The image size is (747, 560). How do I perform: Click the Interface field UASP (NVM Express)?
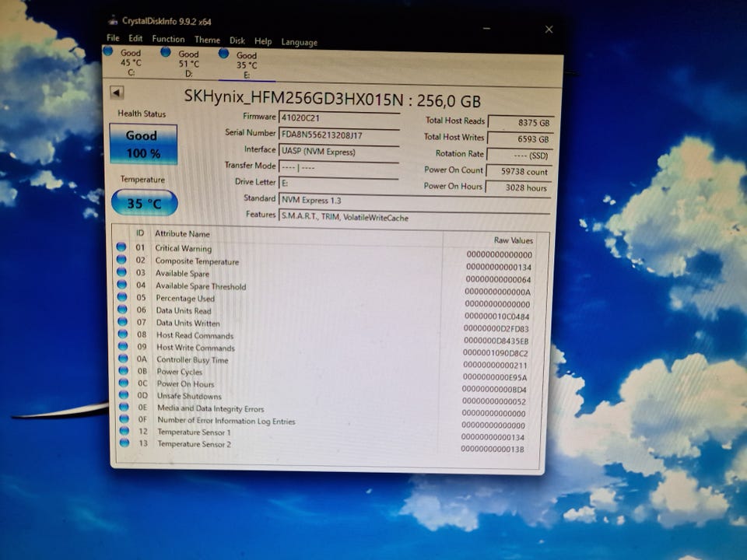pos(338,152)
